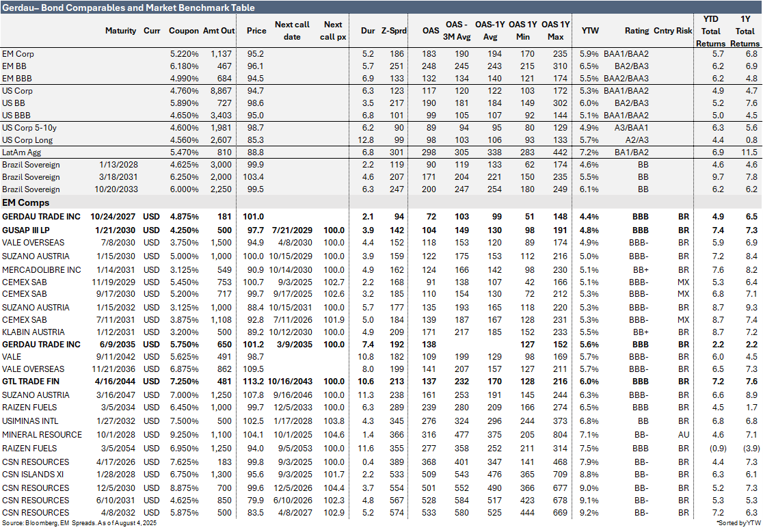This screenshot has width=763, height=532.
Task: Click Brazil Sovereign maturity '1/13/2028'
Action: tap(118, 165)
